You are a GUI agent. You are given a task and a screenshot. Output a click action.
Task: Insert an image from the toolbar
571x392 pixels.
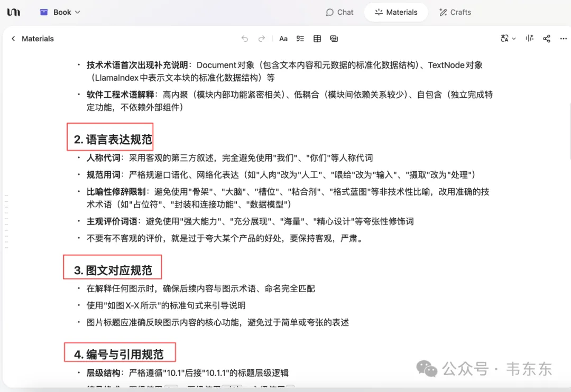(334, 39)
